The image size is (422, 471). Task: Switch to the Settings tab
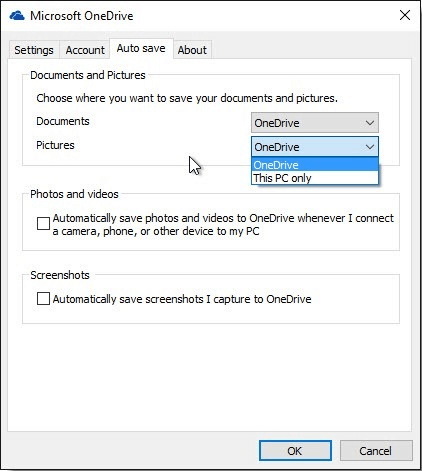pyautogui.click(x=34, y=50)
